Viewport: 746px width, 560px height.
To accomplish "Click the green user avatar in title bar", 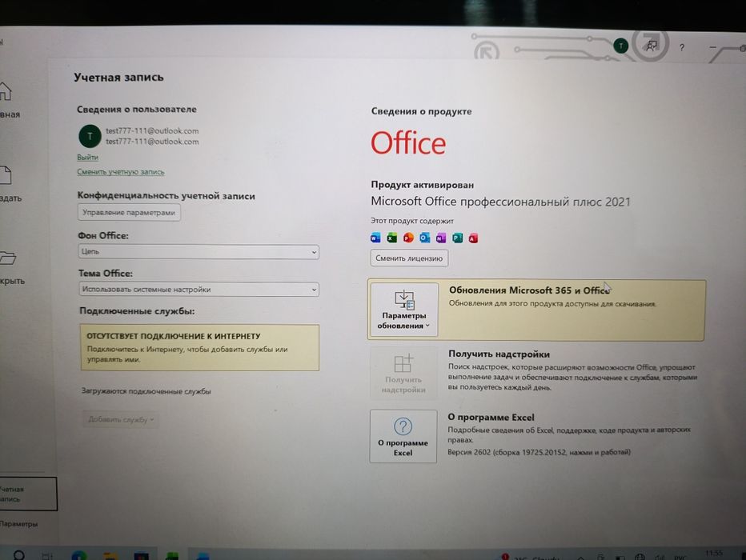I will coord(620,46).
